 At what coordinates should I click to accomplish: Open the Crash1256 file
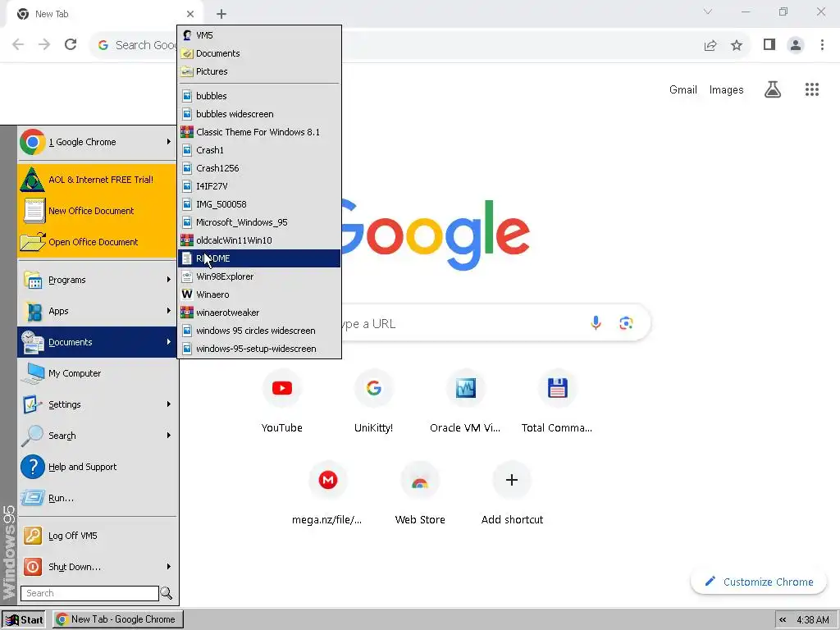click(x=259, y=168)
